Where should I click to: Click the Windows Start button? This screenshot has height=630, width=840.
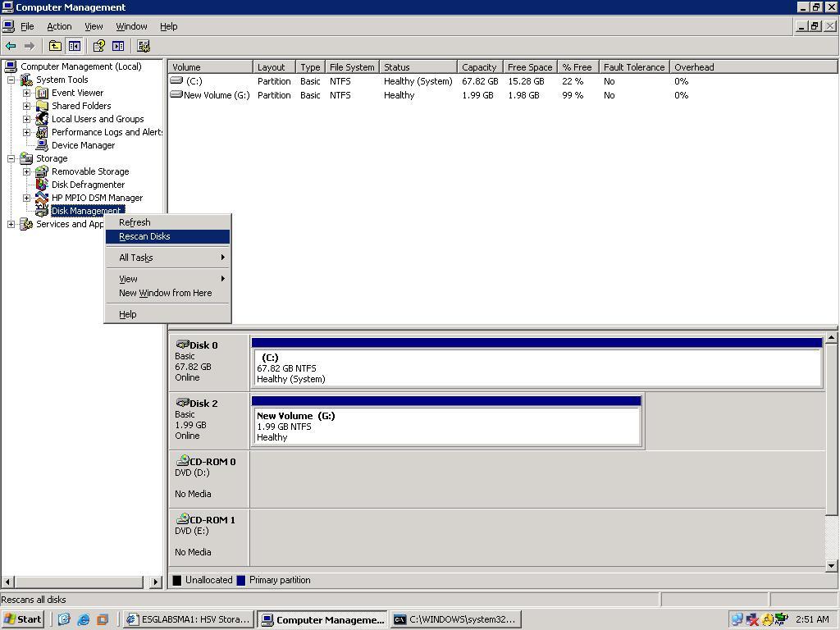click(x=22, y=620)
